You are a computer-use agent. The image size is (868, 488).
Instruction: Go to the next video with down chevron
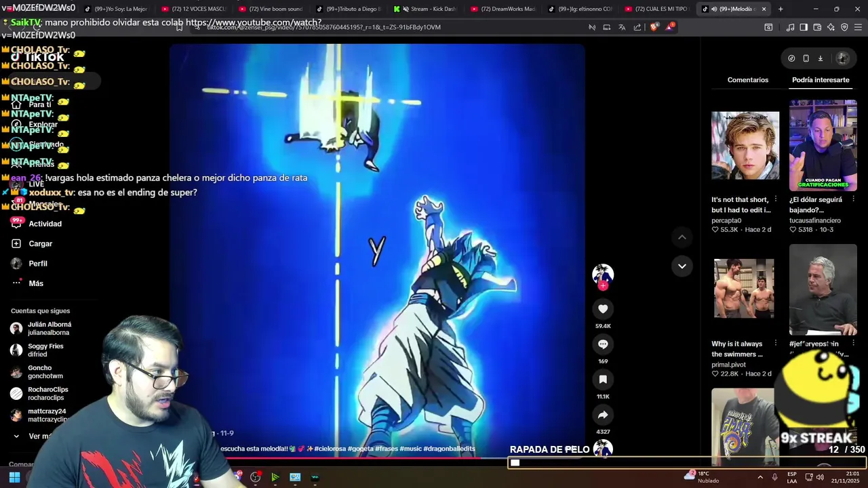(682, 266)
